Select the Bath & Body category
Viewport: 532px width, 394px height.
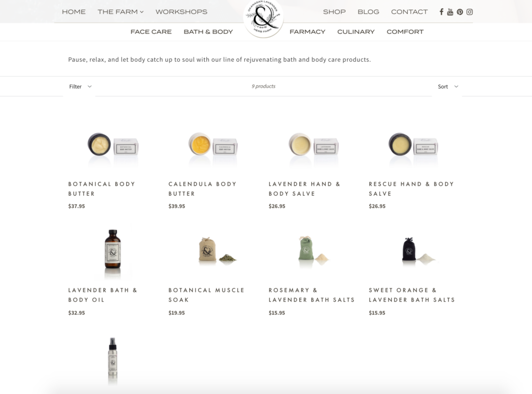(208, 32)
